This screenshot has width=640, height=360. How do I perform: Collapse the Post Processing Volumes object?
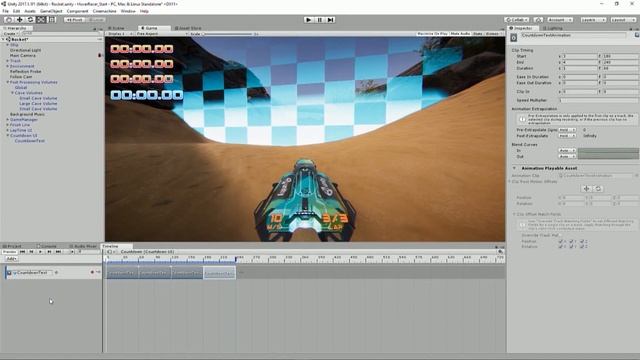(x=7, y=82)
